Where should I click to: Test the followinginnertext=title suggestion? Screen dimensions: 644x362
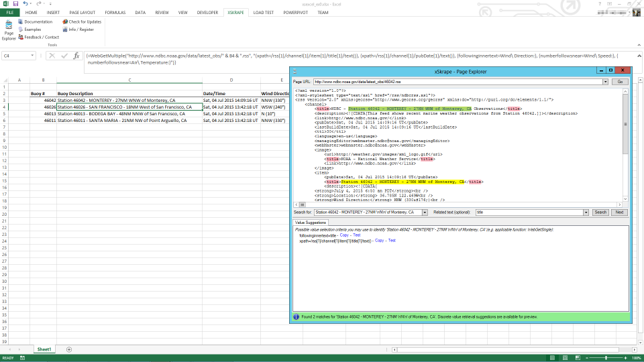tap(356, 235)
